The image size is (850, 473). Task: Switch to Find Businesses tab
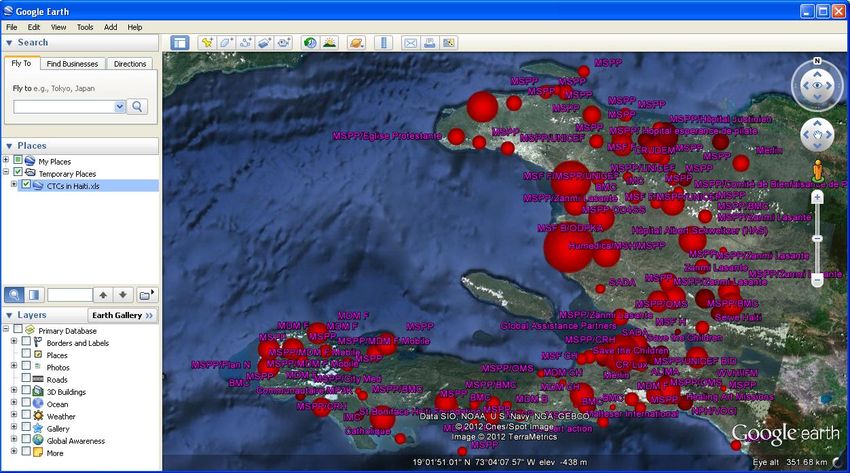[72, 64]
